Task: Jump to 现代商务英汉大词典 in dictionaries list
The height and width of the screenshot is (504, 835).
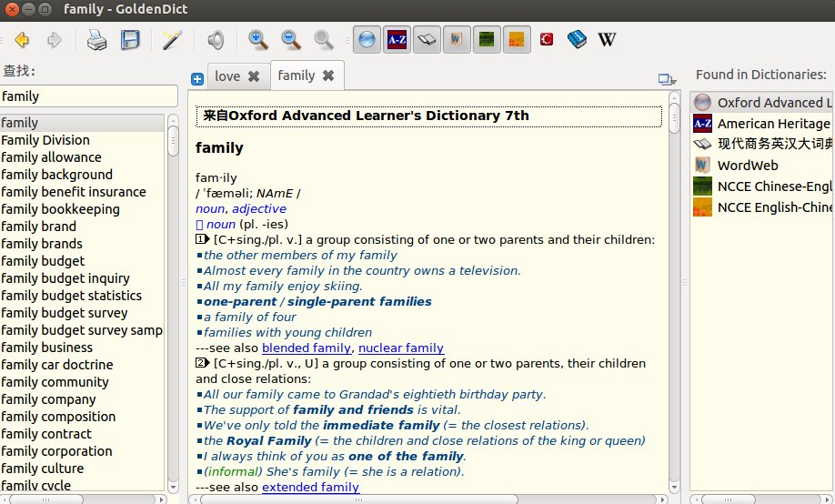Action: [x=762, y=144]
